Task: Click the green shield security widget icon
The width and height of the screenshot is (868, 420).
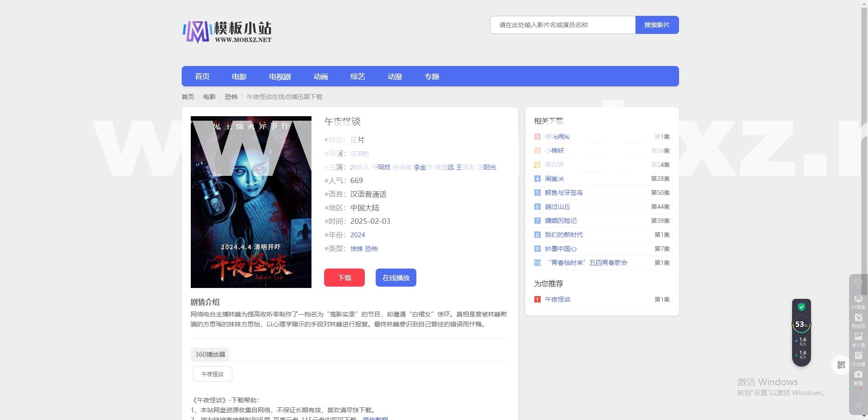Action: (801, 307)
